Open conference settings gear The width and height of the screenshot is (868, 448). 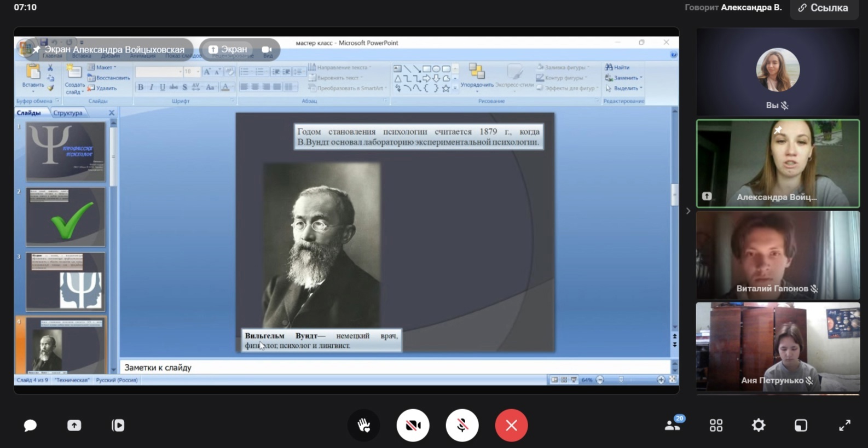click(759, 425)
